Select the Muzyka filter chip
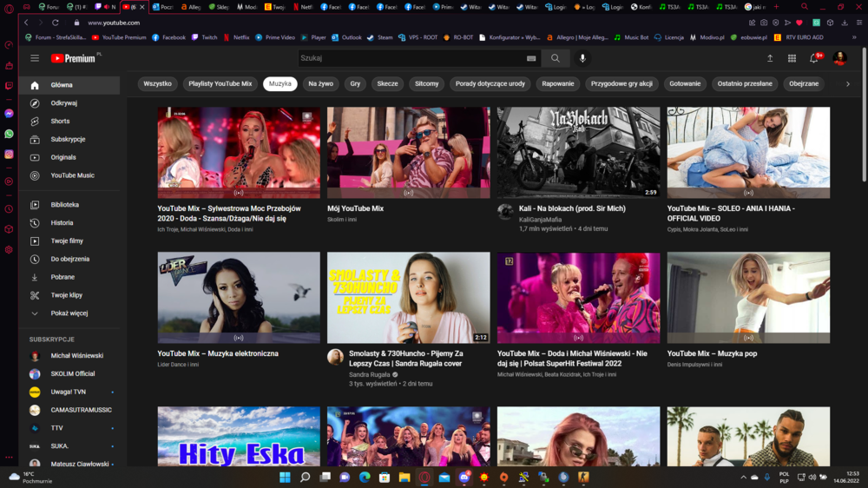 [x=280, y=83]
